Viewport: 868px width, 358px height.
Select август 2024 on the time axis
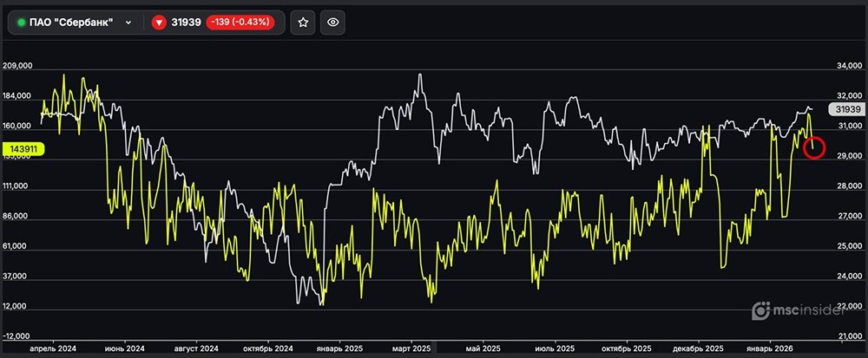196,349
